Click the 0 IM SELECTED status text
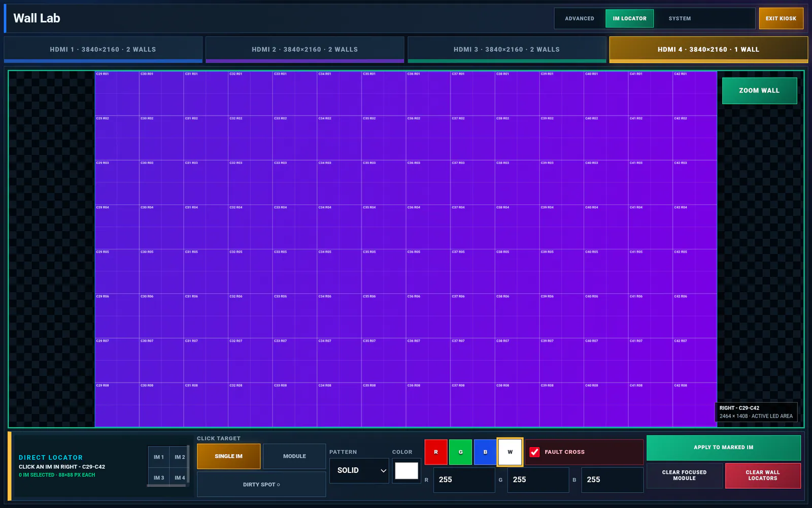This screenshot has height=508, width=812. [57, 475]
